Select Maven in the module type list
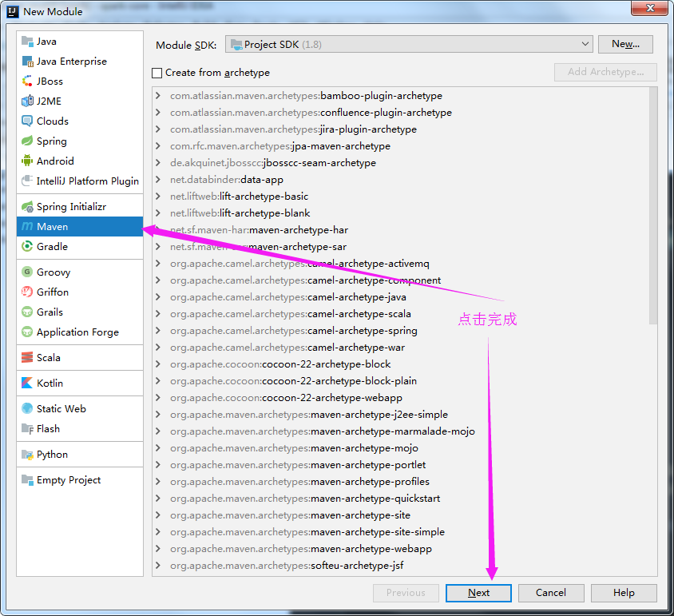 (80, 226)
